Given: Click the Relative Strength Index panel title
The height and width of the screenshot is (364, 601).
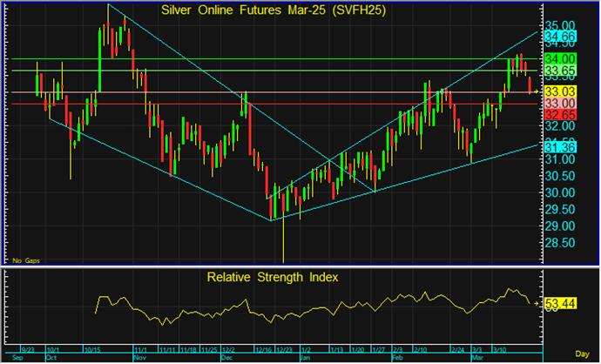Looking at the screenshot, I should [272, 278].
